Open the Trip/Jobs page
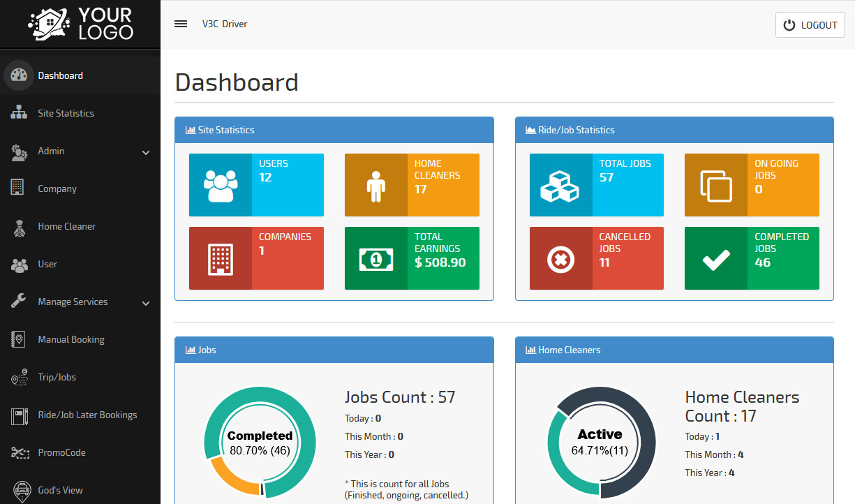Viewport: 855px width, 504px height. pyautogui.click(x=80, y=377)
